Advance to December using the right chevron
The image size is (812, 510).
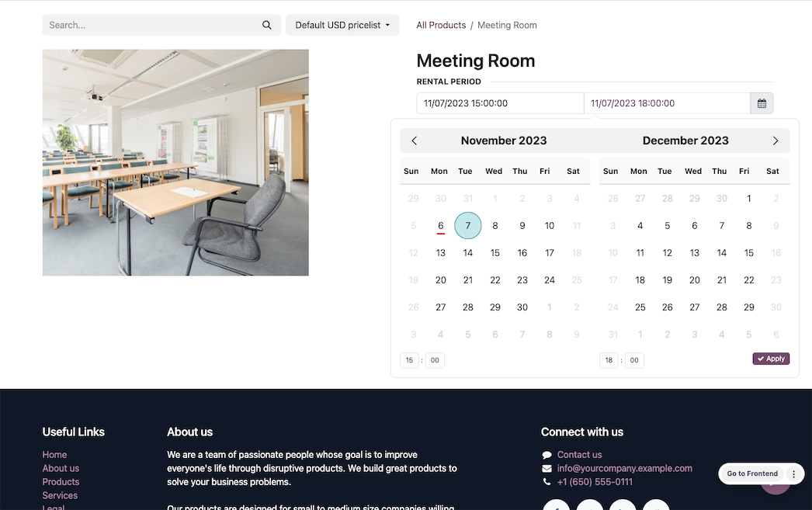[776, 141]
